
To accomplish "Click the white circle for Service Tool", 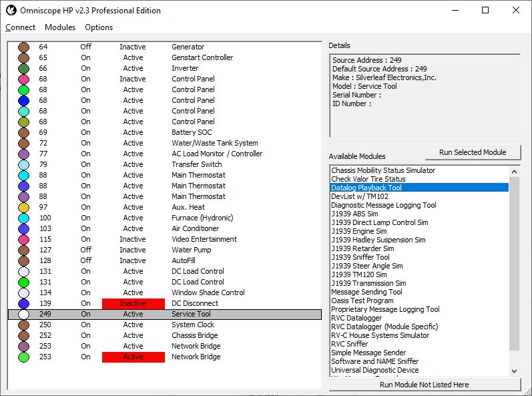I will tap(24, 315).
